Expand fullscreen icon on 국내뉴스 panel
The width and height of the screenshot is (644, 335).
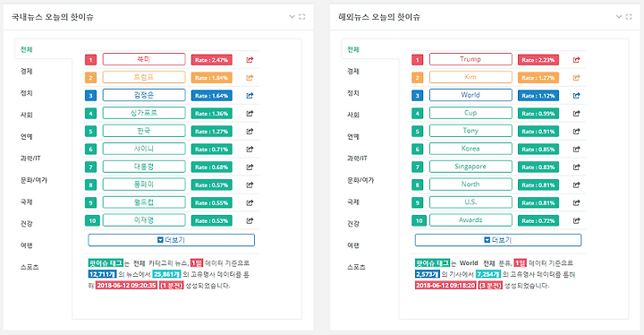click(302, 17)
